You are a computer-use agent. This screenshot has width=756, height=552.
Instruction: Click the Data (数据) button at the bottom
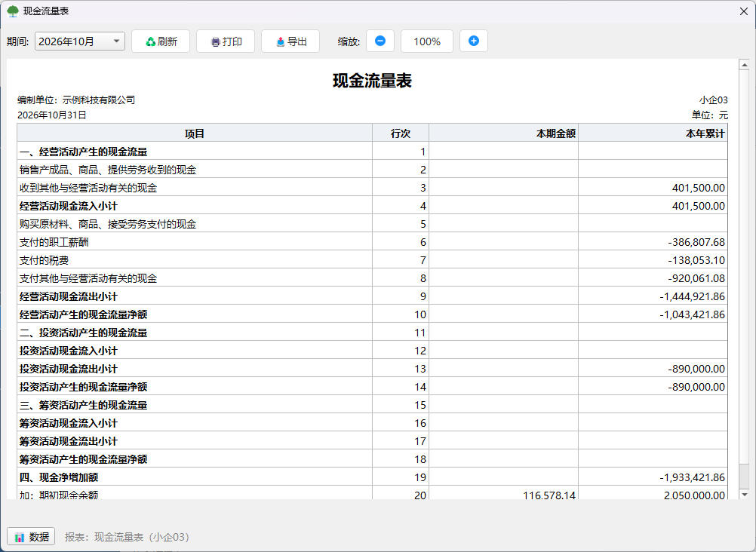tap(32, 537)
